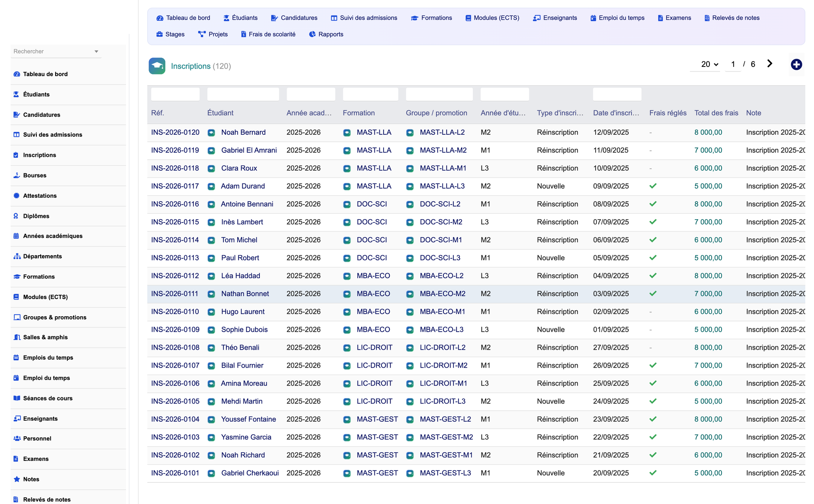Click the 8 000,00 total for Youssef Fontaine
Image resolution: width=814 pixels, height=504 pixels.
(708, 419)
